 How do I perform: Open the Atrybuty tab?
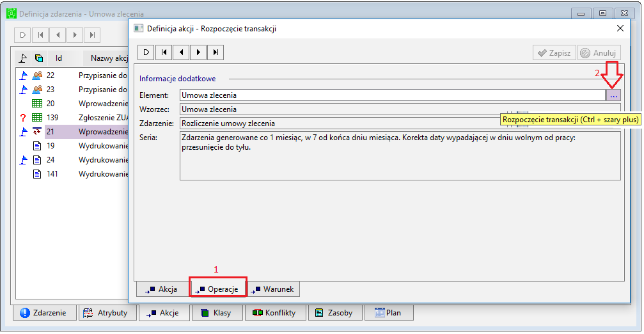click(107, 313)
